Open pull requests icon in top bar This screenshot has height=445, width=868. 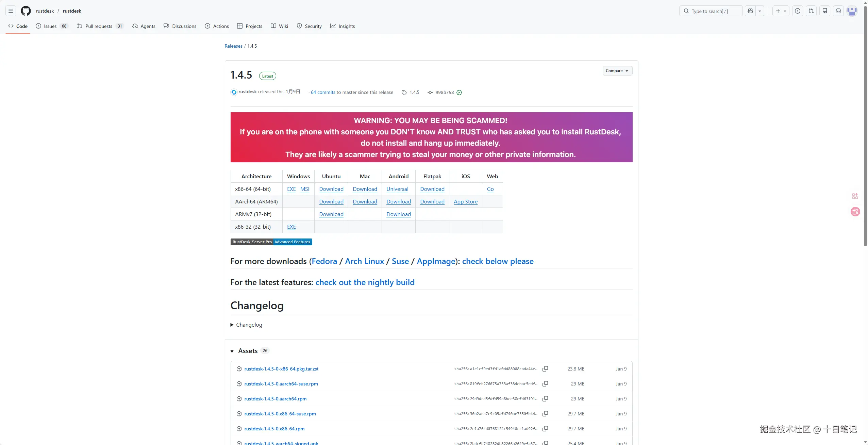pyautogui.click(x=811, y=11)
